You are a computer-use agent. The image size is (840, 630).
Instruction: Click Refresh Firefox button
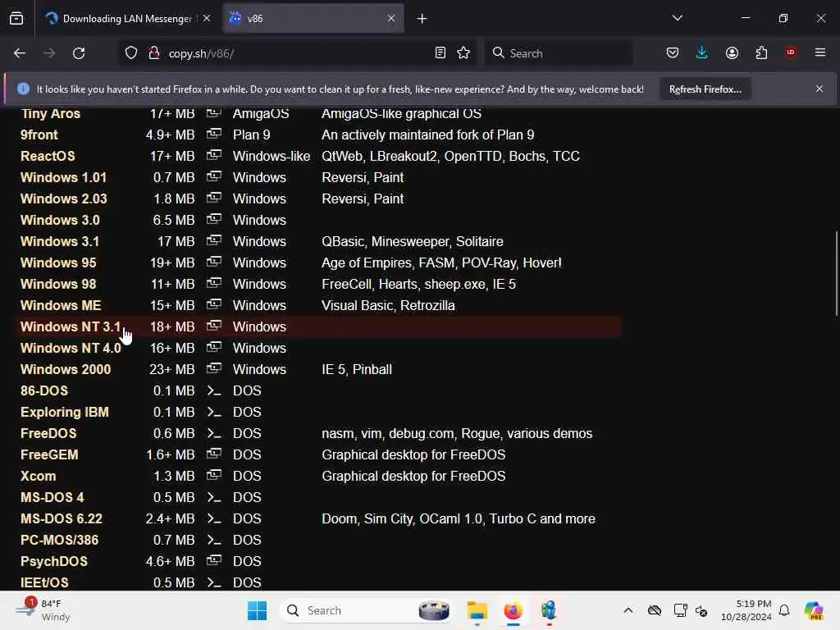click(x=705, y=89)
